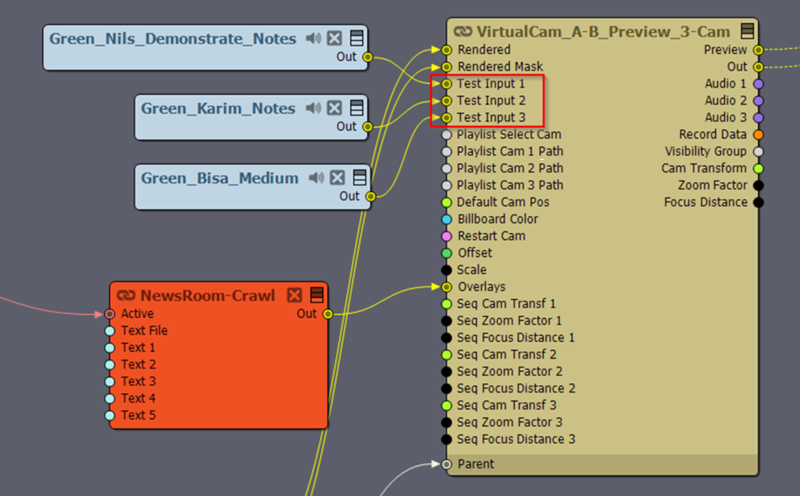Viewport: 800px width, 496px height.
Task: Open the Green_Bisa_Medium node menu icon
Action: pyautogui.click(x=360, y=178)
